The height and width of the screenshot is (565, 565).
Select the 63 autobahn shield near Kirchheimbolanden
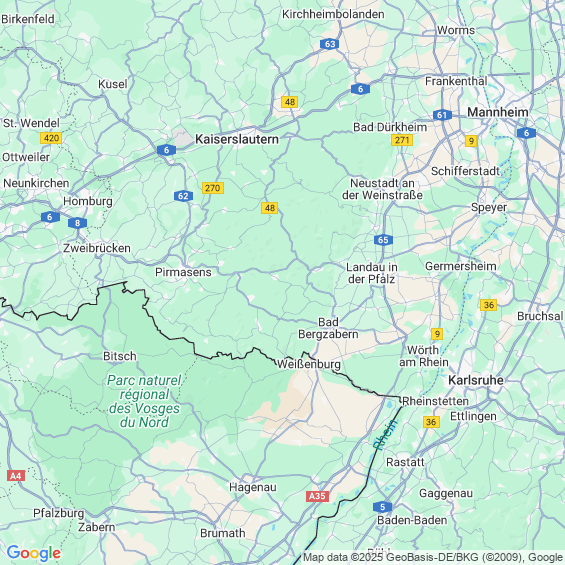coord(330,44)
